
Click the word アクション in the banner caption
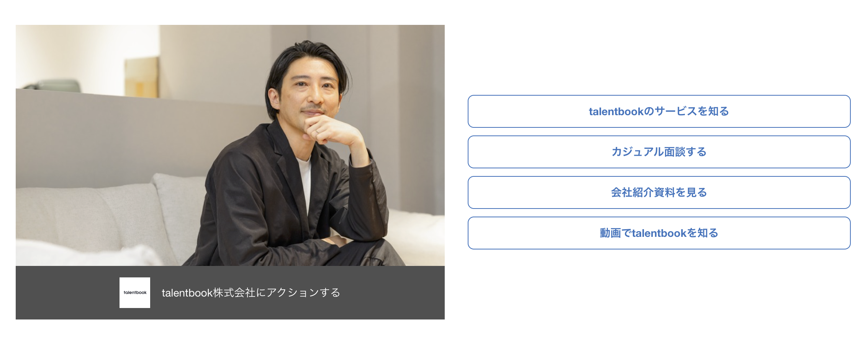[x=293, y=293]
